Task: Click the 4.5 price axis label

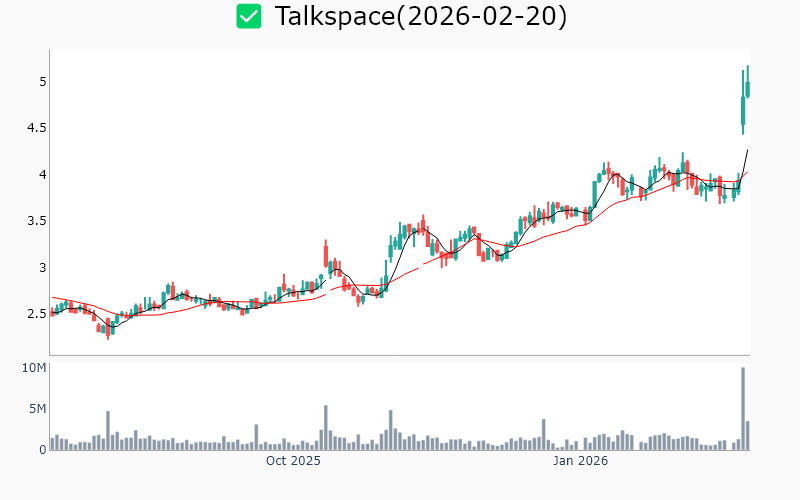Action: point(36,128)
